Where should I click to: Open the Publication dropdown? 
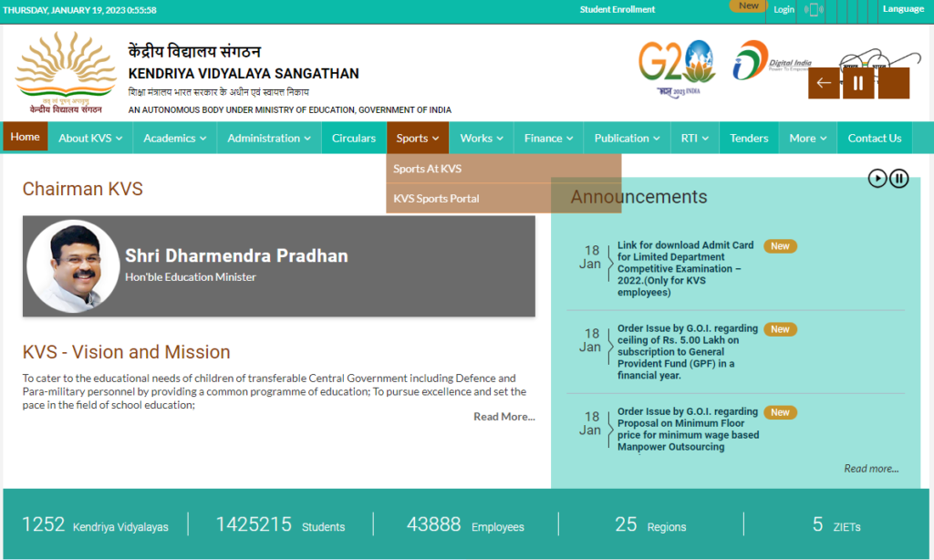(x=626, y=138)
